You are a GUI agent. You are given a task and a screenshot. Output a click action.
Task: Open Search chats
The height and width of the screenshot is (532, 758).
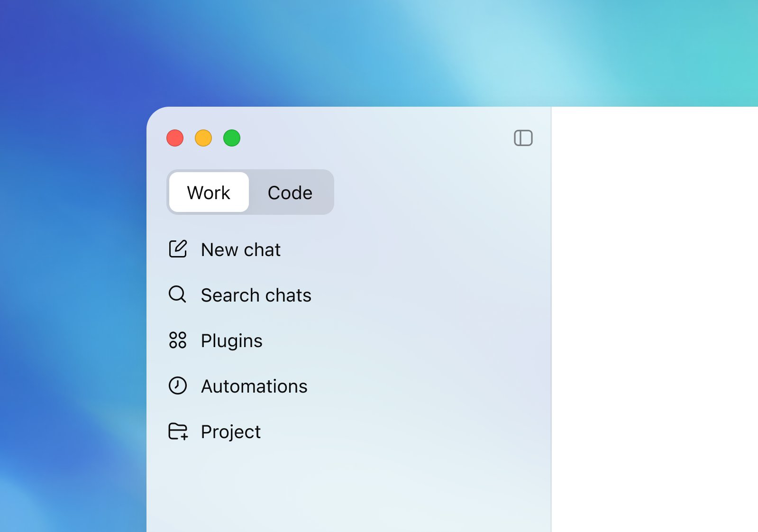256,295
